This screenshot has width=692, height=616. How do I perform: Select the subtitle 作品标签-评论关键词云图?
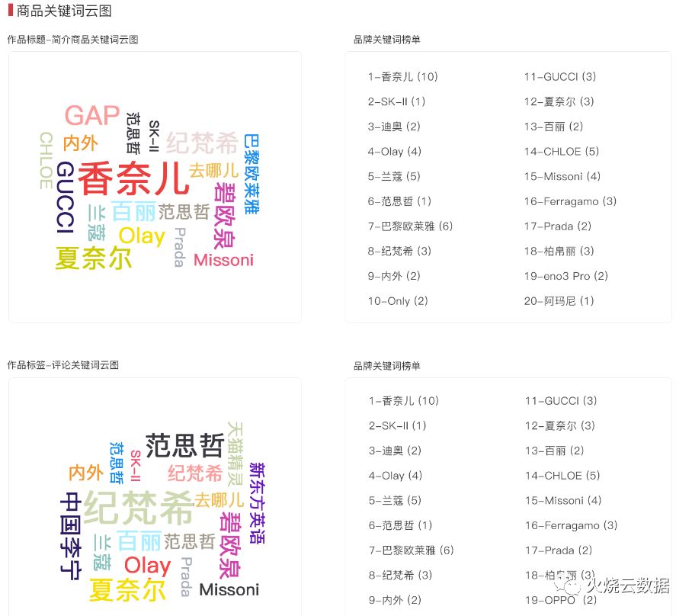point(63,365)
